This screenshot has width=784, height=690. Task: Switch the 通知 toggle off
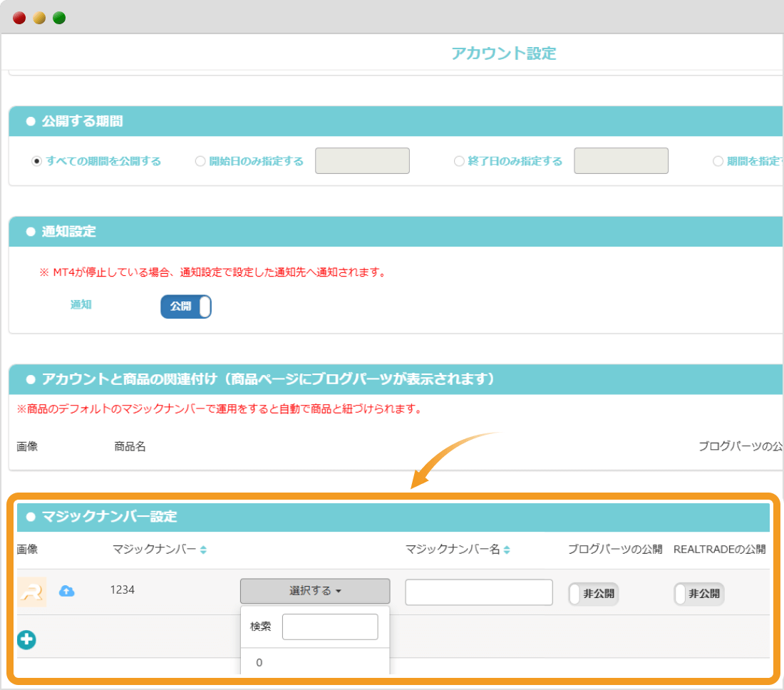(x=185, y=304)
